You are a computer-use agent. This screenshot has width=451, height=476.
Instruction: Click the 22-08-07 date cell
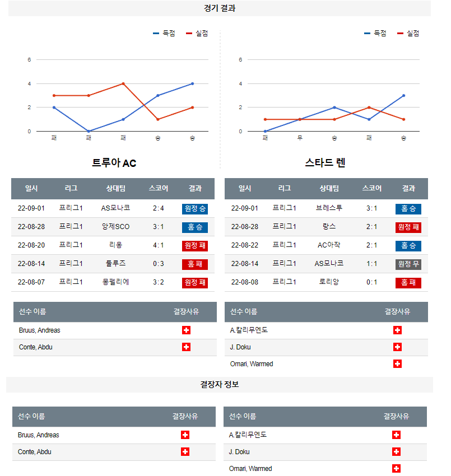click(x=31, y=282)
